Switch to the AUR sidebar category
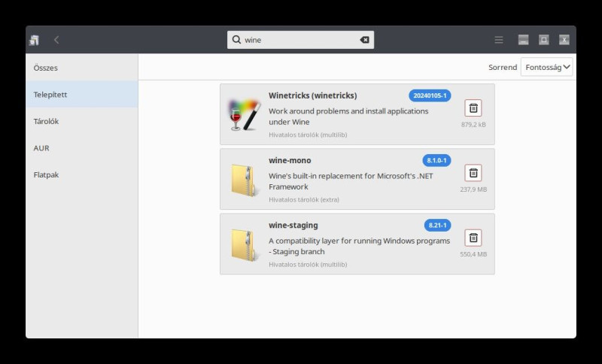This screenshot has height=364, width=602. (82, 148)
